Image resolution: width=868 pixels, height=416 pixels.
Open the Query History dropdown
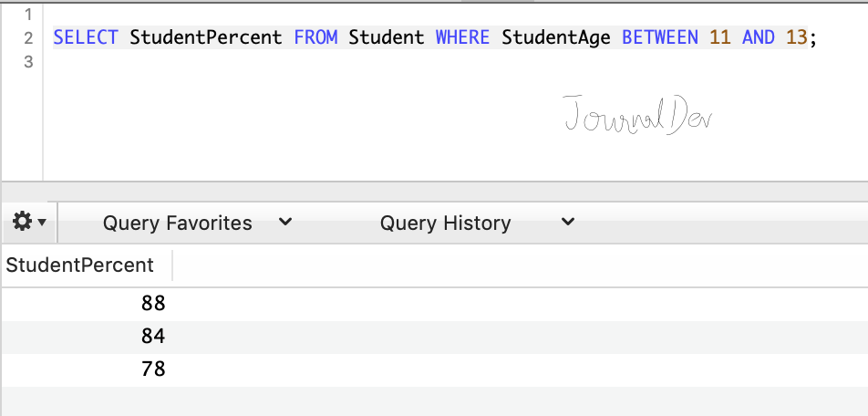(477, 223)
